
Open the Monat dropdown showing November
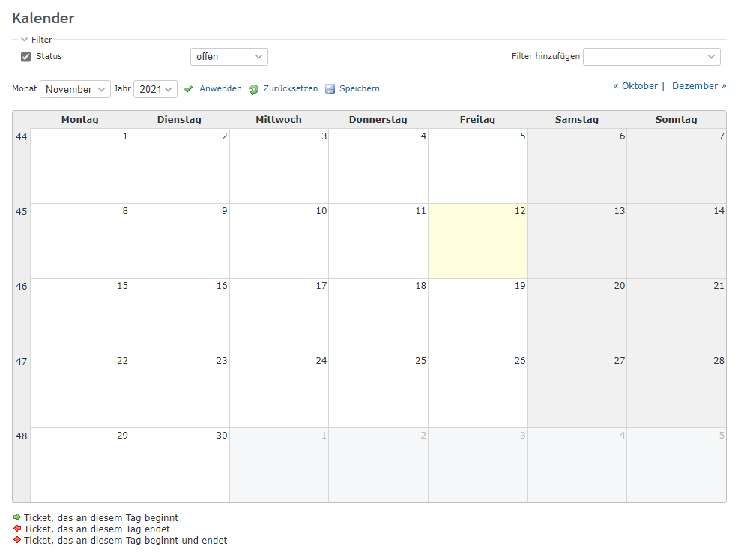click(x=75, y=89)
